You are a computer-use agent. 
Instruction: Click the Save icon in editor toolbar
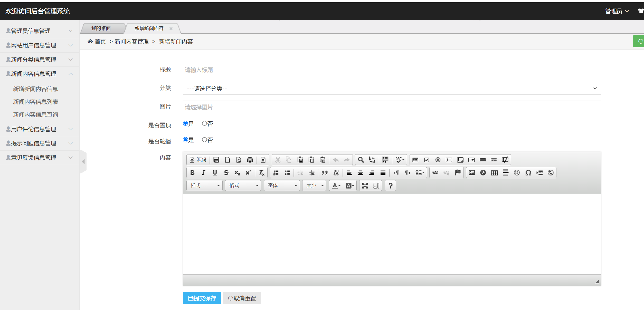pyautogui.click(x=216, y=160)
